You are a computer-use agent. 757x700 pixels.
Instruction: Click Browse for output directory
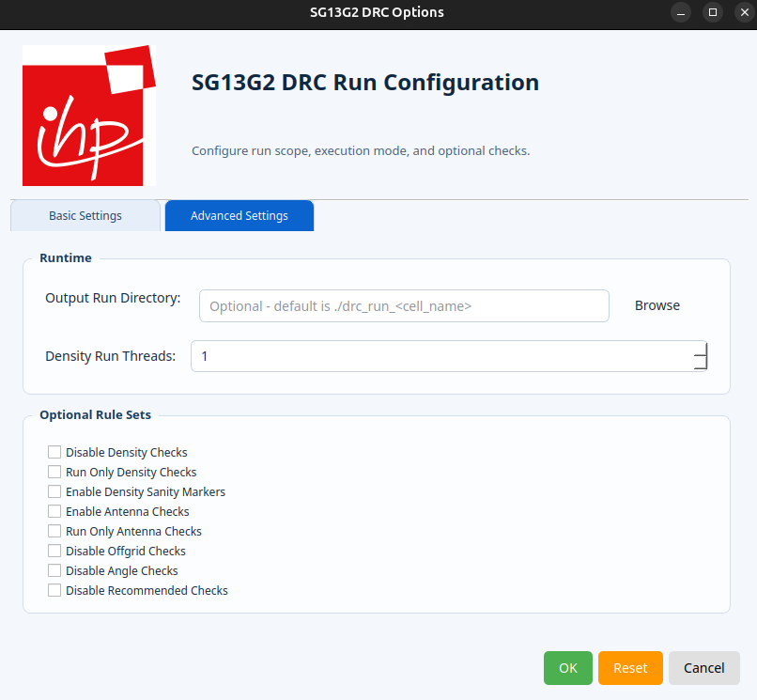click(x=657, y=305)
